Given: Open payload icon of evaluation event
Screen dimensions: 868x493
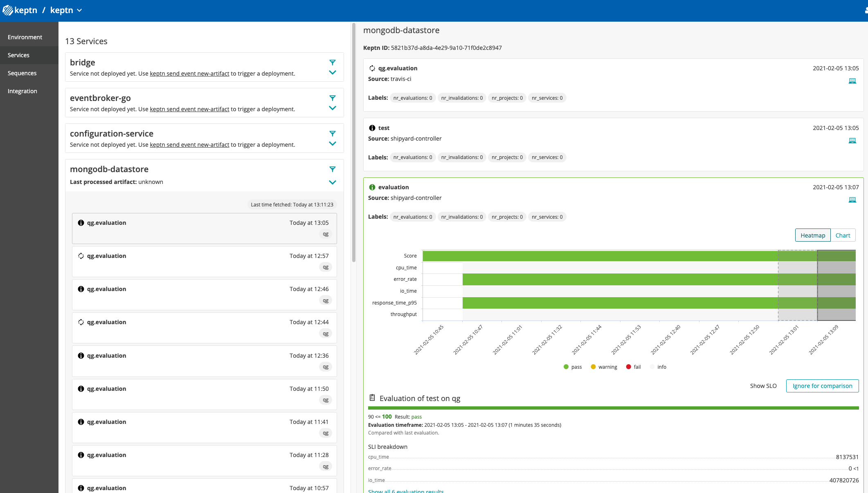Looking at the screenshot, I should pos(852,200).
